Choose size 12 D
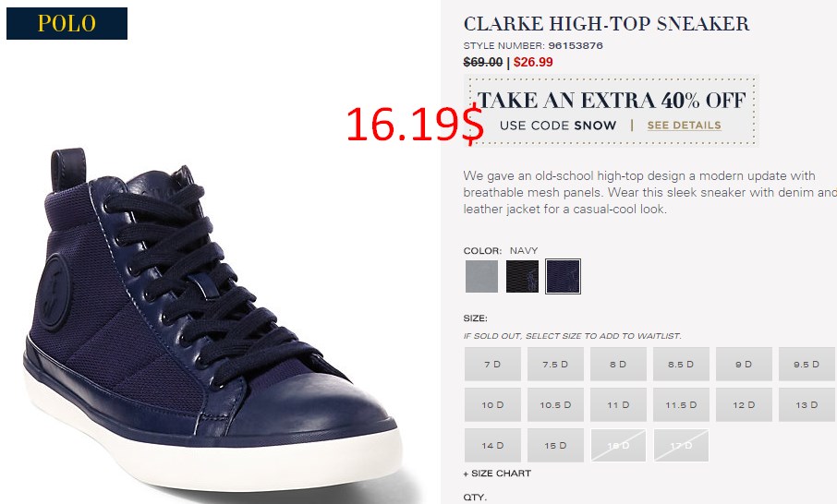837x504 pixels. coord(744,405)
